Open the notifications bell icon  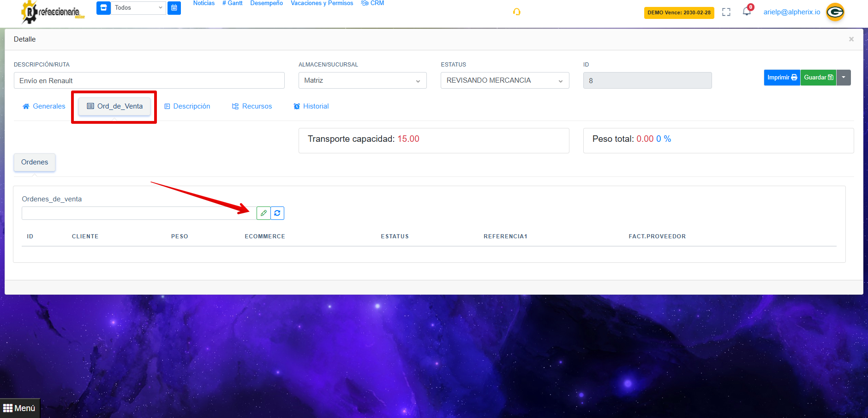[x=747, y=12]
